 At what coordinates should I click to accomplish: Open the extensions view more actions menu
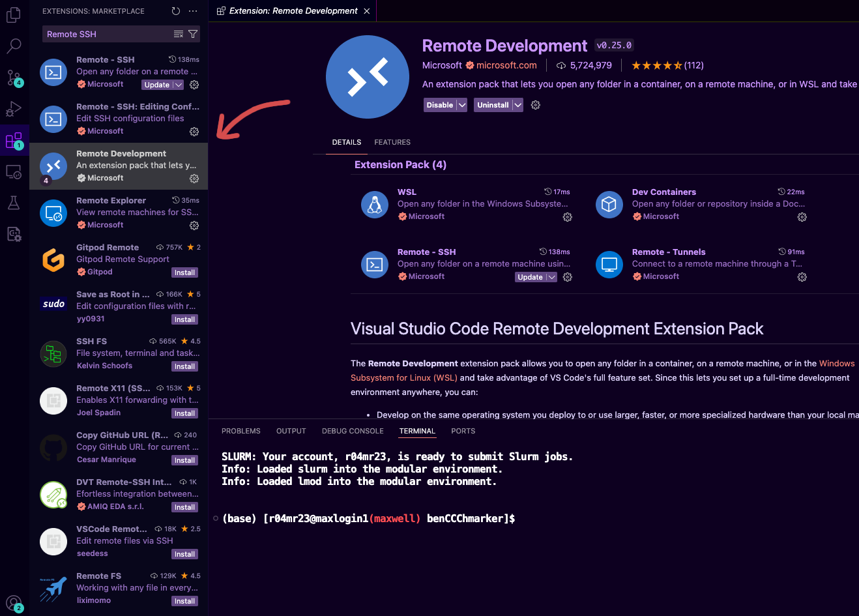coord(193,11)
